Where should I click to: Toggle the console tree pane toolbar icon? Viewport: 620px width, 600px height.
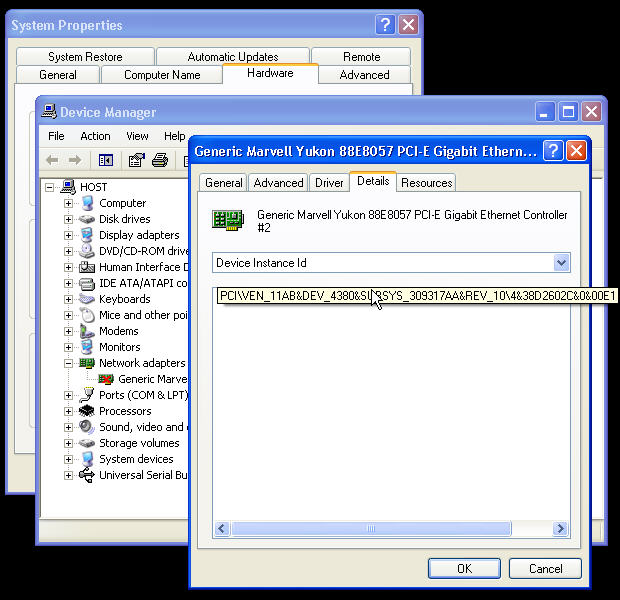[x=106, y=160]
